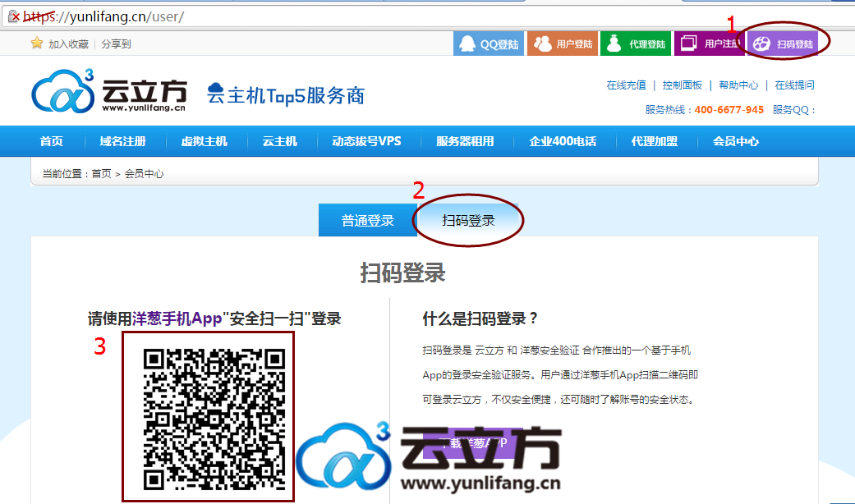Open QQ登陆 button

coord(489,44)
